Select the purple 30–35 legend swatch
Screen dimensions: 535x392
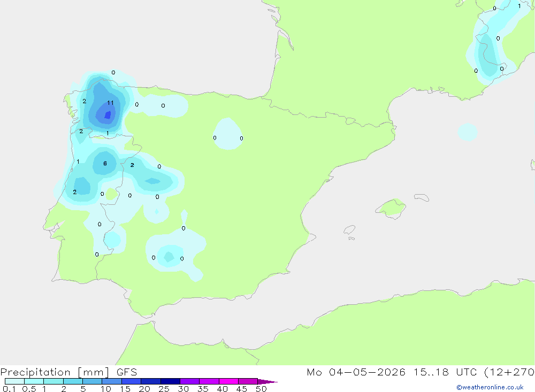189,381
